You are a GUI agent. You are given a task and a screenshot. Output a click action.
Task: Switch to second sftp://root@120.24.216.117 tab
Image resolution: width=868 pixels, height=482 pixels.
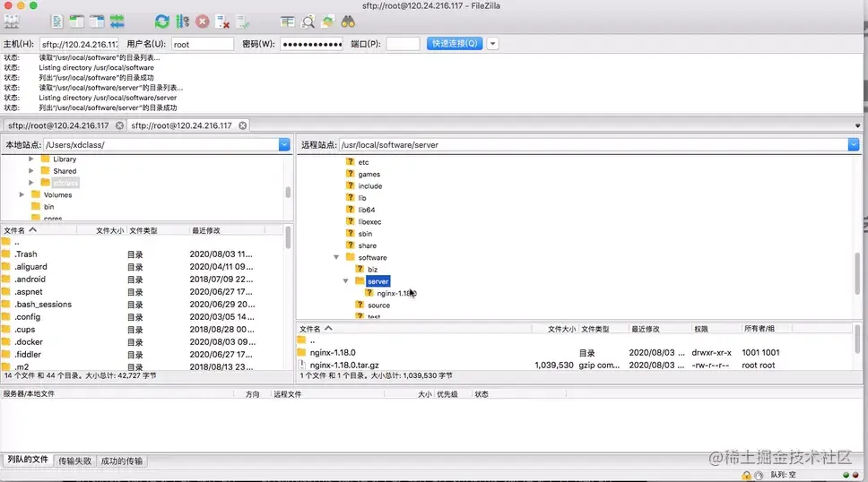click(181, 125)
